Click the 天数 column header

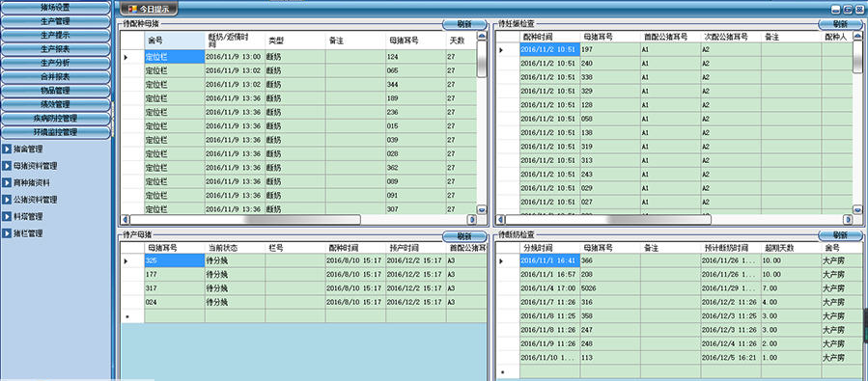pyautogui.click(x=462, y=41)
